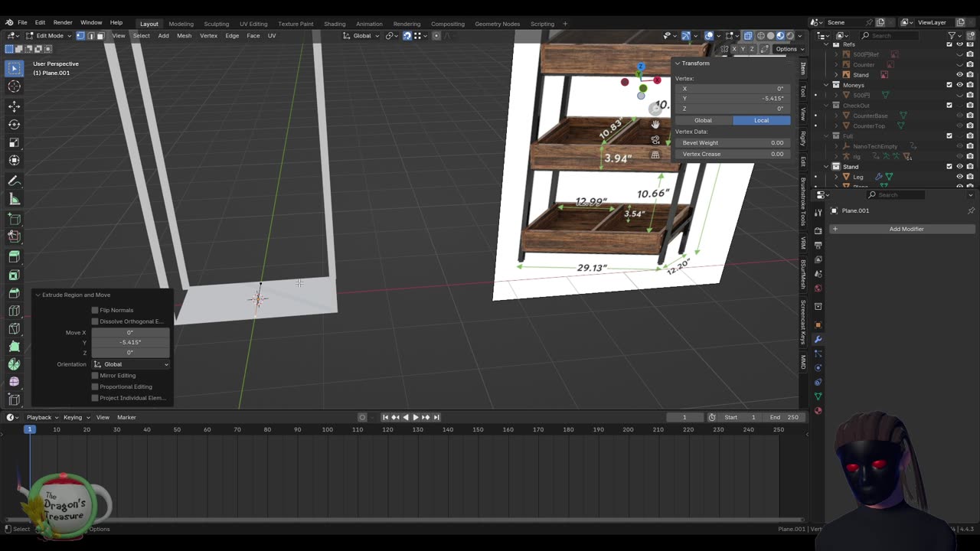Switch to edge select mode
The height and width of the screenshot is (551, 980).
click(x=90, y=36)
